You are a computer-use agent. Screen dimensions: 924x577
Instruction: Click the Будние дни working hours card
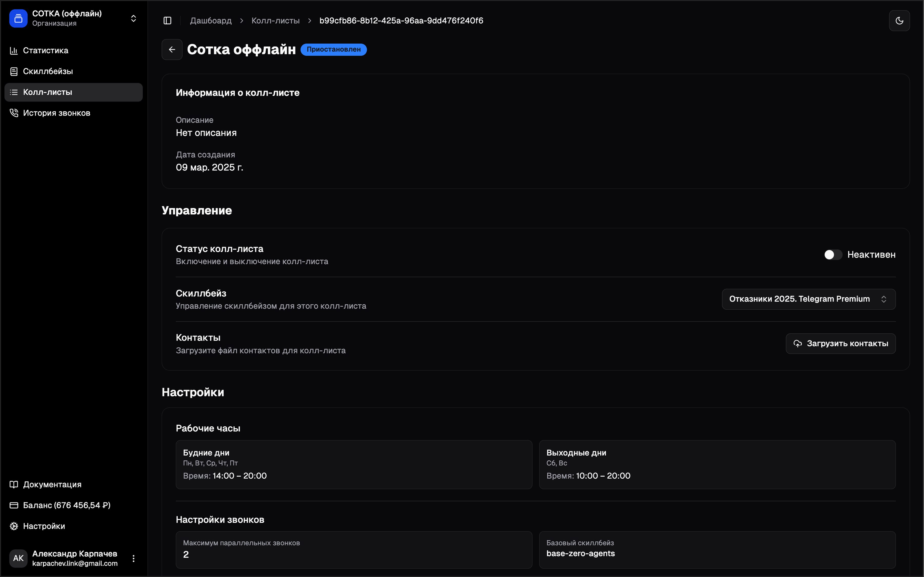coord(354,465)
